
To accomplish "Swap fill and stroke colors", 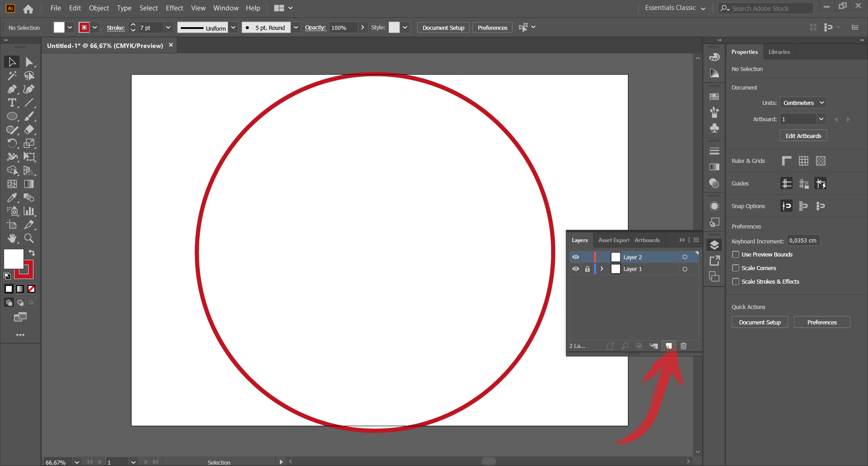I will click(x=32, y=252).
